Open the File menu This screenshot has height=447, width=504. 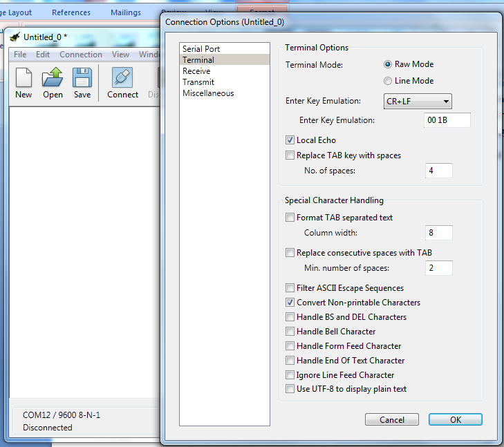[20, 55]
